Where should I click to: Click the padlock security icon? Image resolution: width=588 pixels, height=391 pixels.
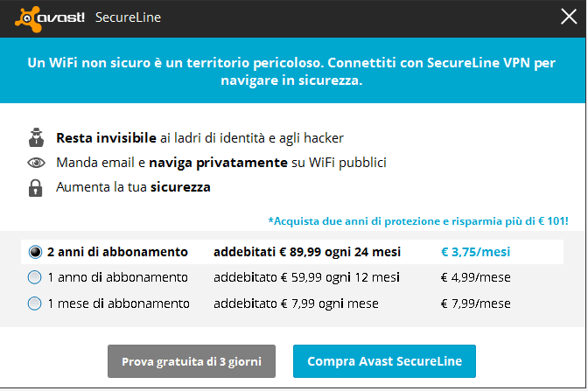click(x=36, y=188)
